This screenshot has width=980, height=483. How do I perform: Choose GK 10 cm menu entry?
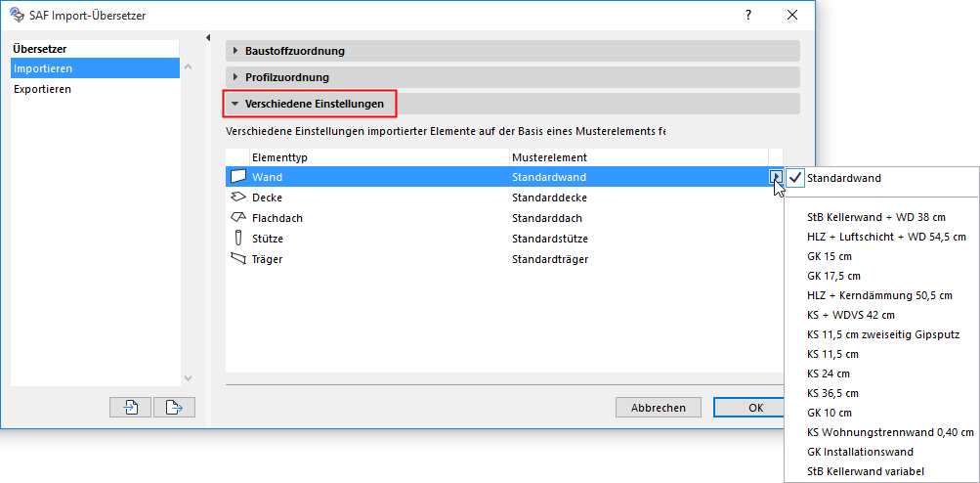[830, 413]
